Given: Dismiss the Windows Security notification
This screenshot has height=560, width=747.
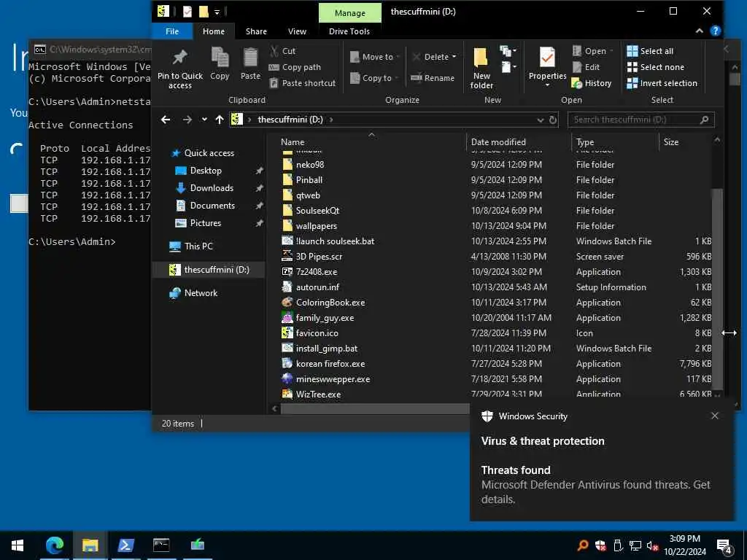Looking at the screenshot, I should coord(715,416).
